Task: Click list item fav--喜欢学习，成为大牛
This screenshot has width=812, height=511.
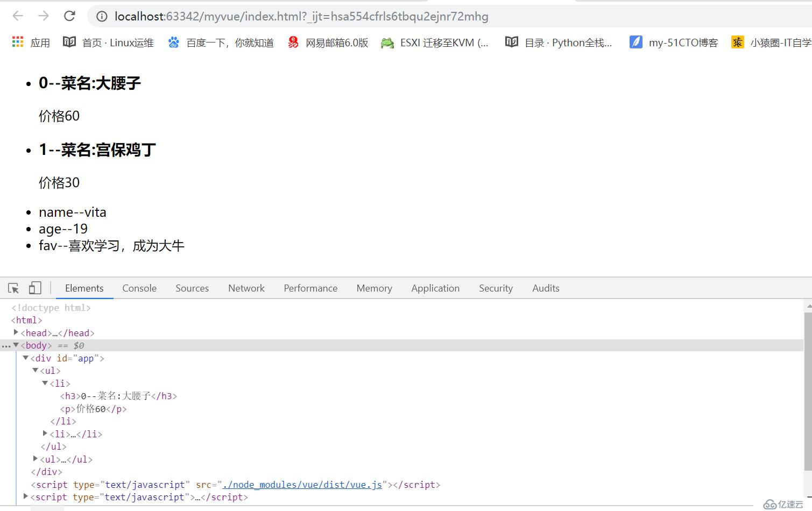Action: coord(111,246)
